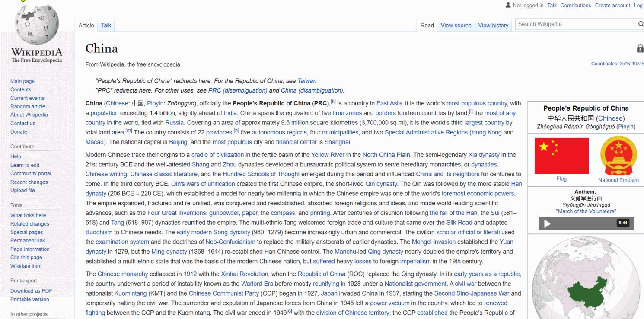Image resolution: width=644 pixels, height=319 pixels.
Task: Switch to the Article tab
Action: (x=86, y=26)
